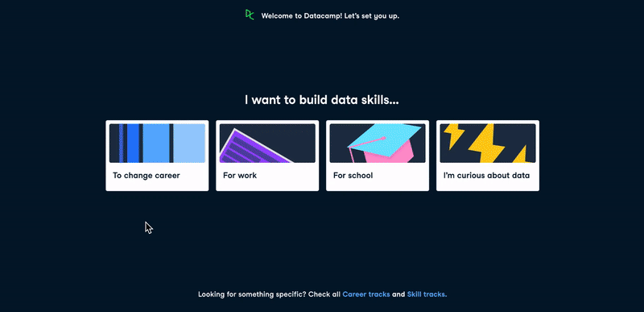644x312 pixels.
Task: Click the DataCamp logo icon
Action: coord(250,15)
